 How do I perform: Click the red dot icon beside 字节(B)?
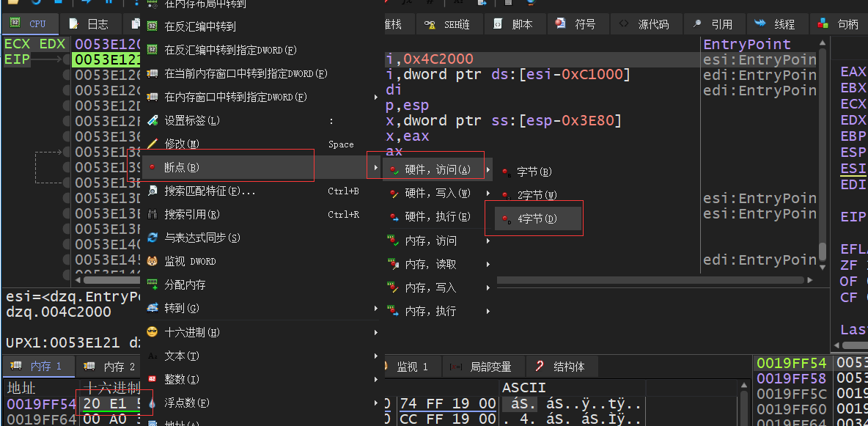point(507,172)
